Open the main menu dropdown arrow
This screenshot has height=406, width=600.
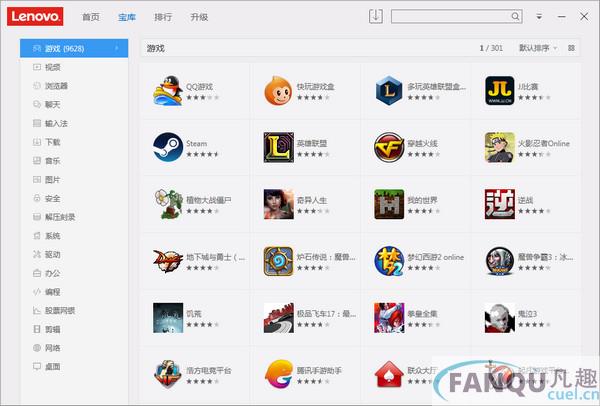539,17
